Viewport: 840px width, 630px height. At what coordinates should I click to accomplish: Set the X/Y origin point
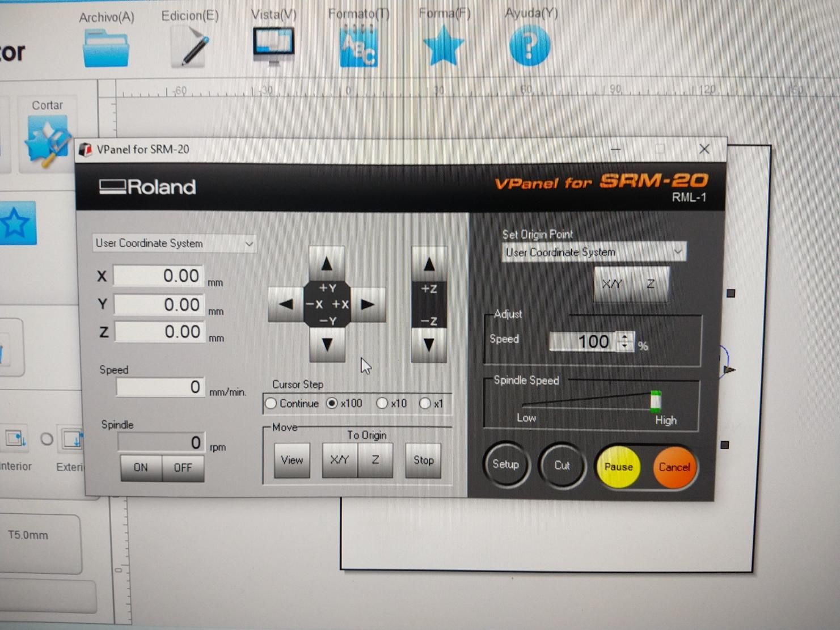[613, 284]
